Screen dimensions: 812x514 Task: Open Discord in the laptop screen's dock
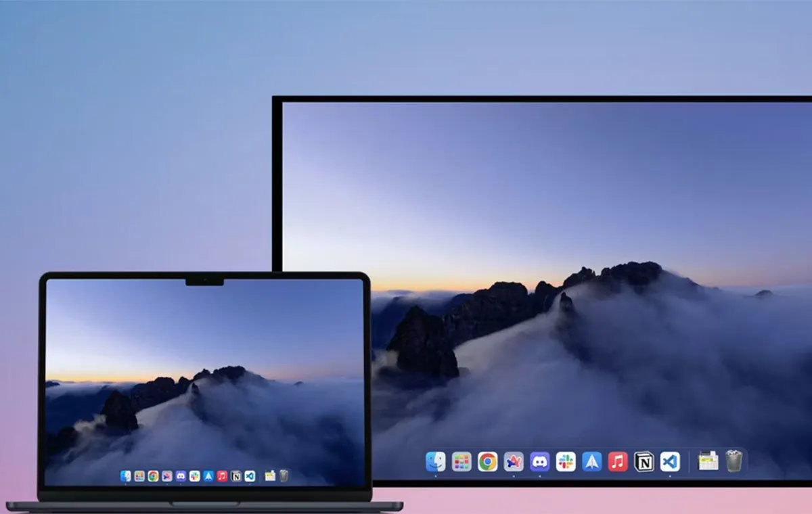click(181, 476)
